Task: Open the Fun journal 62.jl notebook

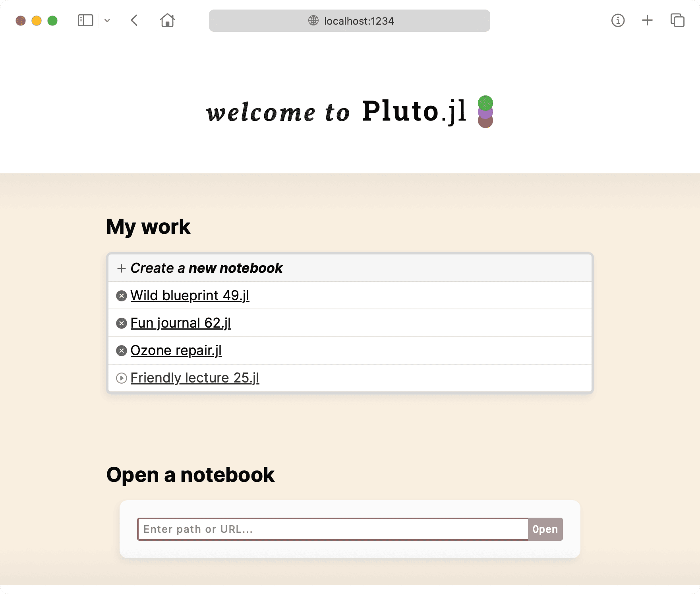Action: tap(180, 323)
